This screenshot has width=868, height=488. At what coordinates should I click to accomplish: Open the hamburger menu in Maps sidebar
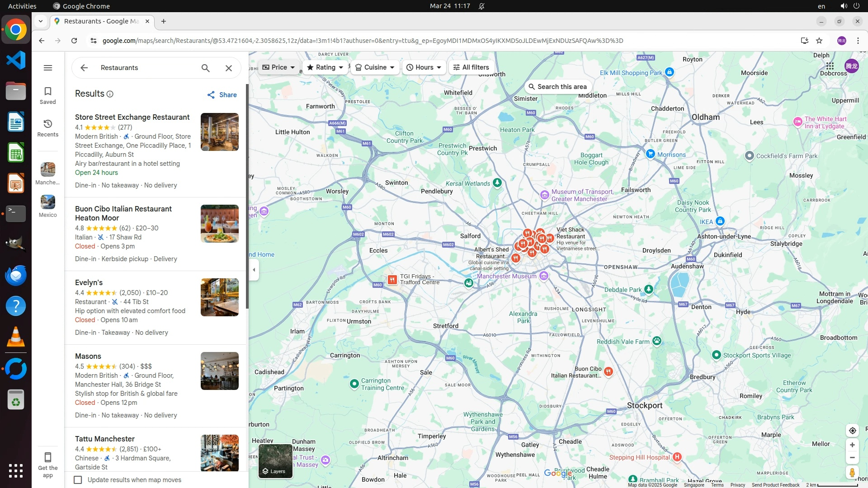click(48, 68)
